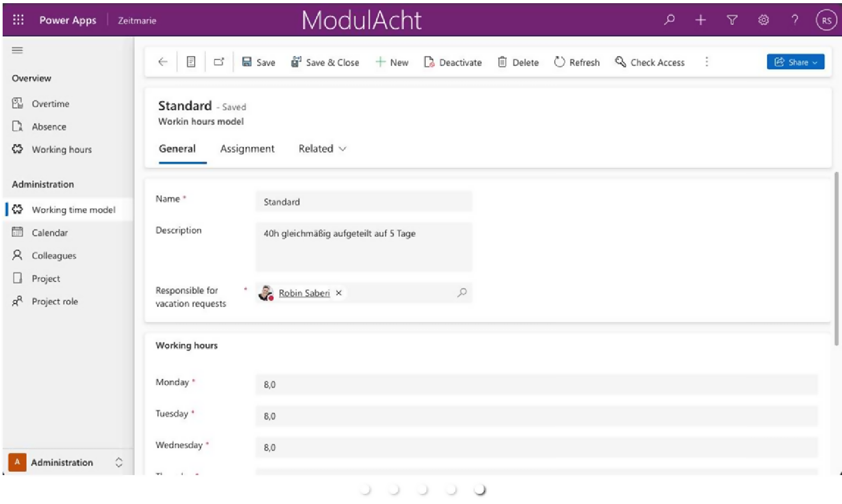The width and height of the screenshot is (842, 504).
Task: Open the advanced filter funnel icon
Action: tap(731, 20)
